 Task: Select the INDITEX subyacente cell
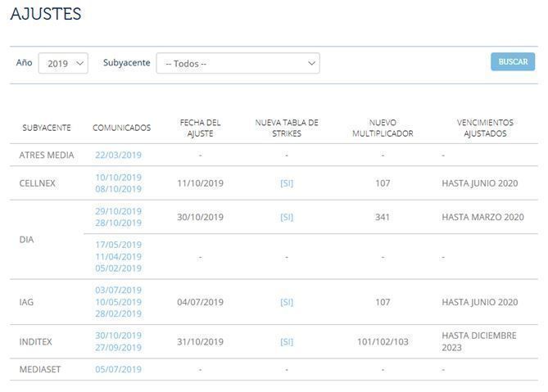36,342
